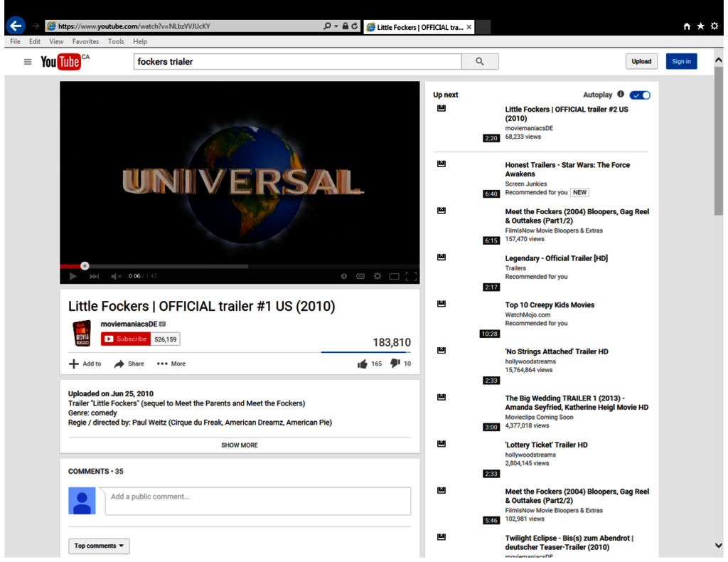The height and width of the screenshot is (562, 728).
Task: Open 'Lottery Ticket' Trailer HD
Action: [546, 445]
